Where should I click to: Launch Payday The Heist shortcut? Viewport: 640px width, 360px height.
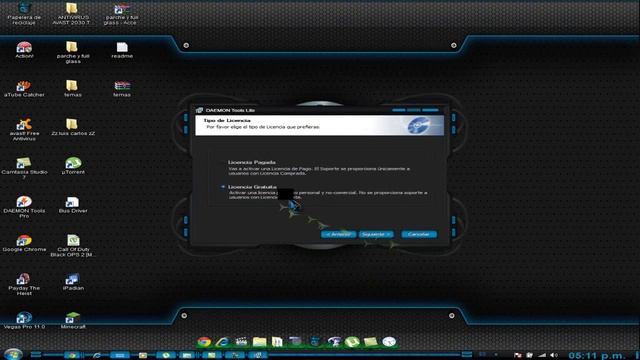tap(24, 284)
